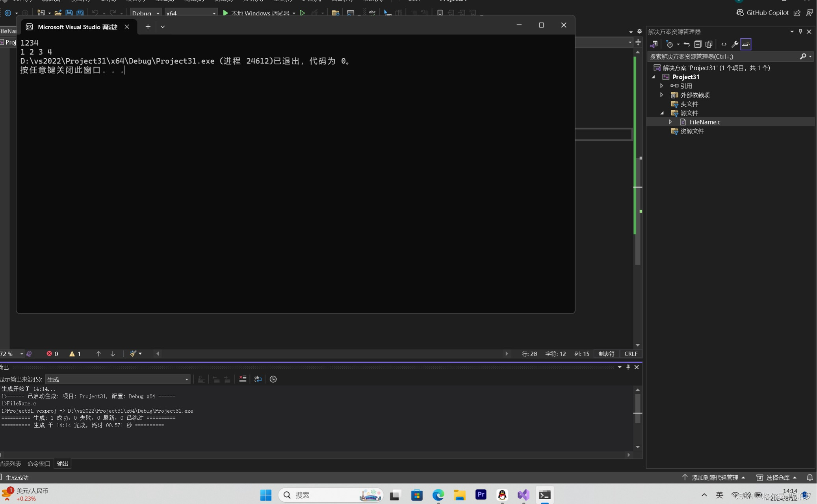Go to next issue down arrow
817x504 pixels.
click(113, 354)
